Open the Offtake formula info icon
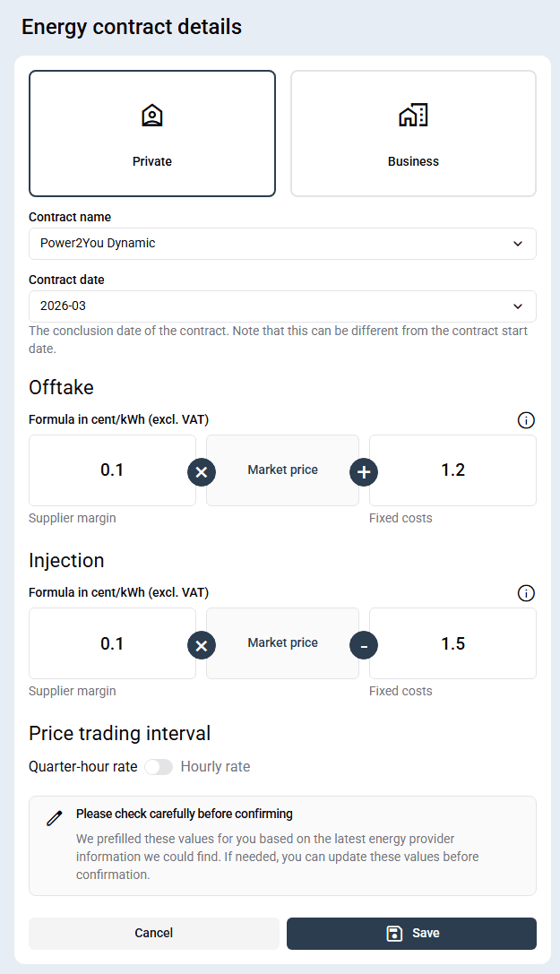This screenshot has height=974, width=560. click(x=526, y=420)
